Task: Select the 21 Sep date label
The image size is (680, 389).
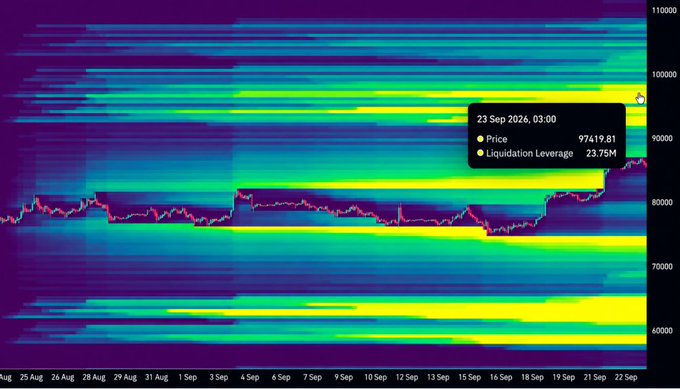Action: tap(595, 377)
